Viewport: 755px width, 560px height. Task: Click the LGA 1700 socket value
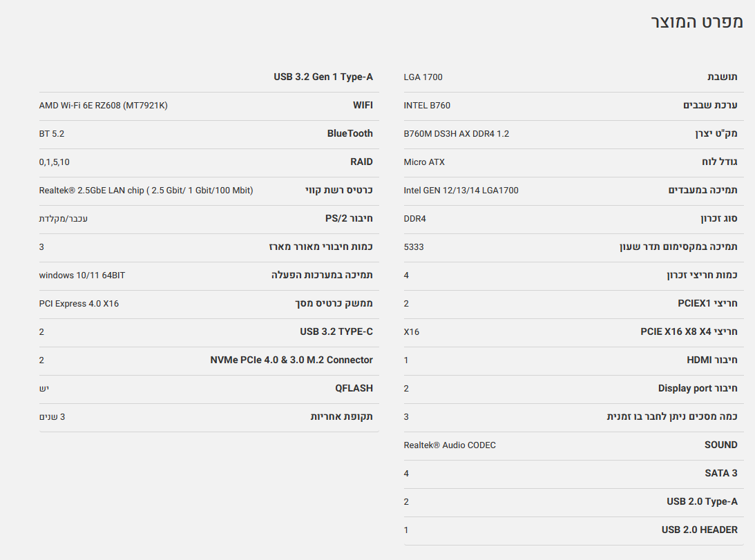(x=423, y=77)
